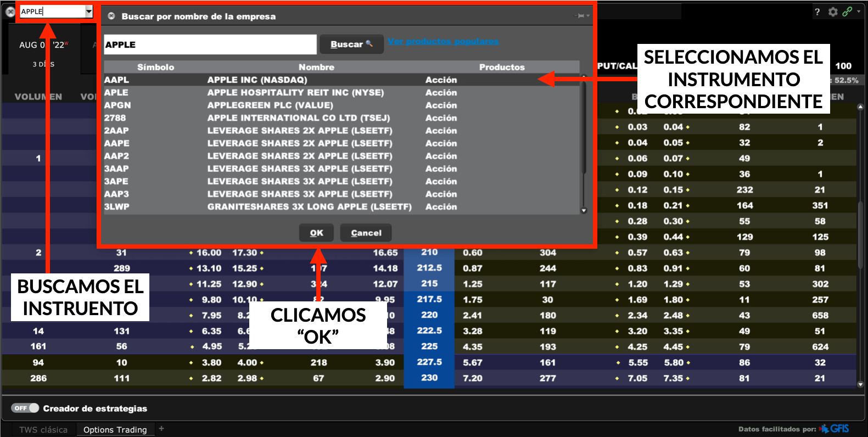Click the 230 strike price cell
The width and height of the screenshot is (868, 437).
(x=429, y=378)
